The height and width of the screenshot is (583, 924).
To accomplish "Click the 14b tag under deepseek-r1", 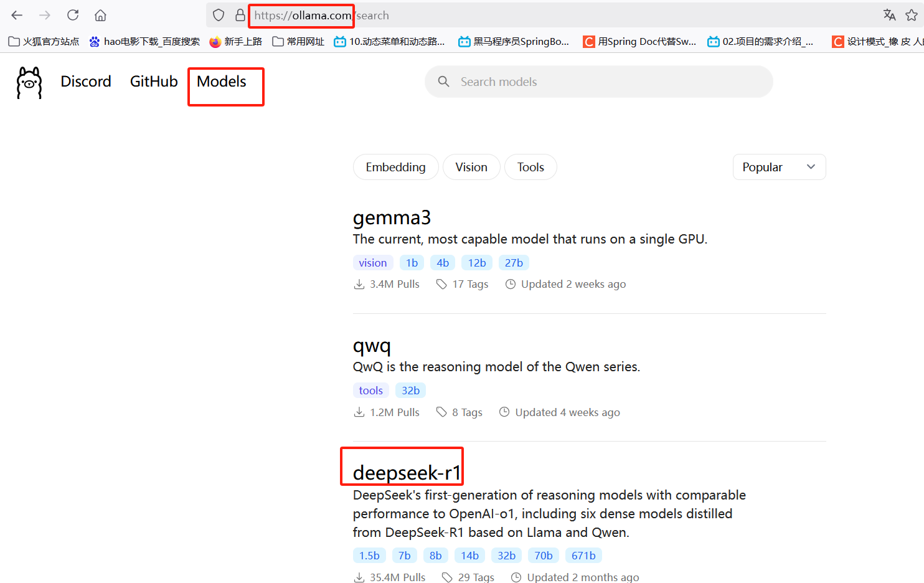I will (469, 556).
